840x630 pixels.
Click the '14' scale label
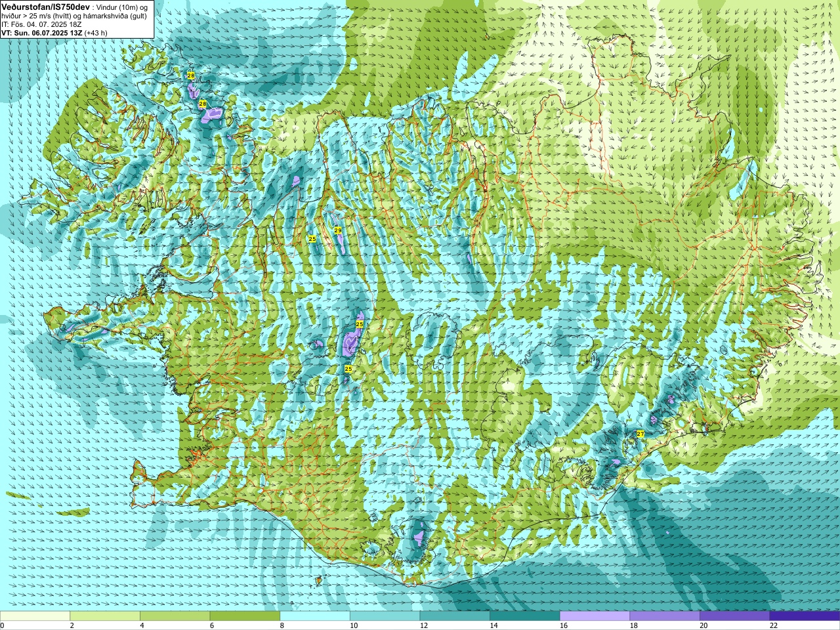(493, 626)
